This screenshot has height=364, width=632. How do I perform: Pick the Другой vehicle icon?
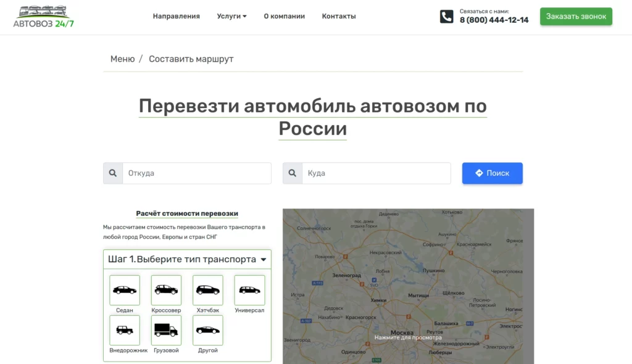coord(207,330)
